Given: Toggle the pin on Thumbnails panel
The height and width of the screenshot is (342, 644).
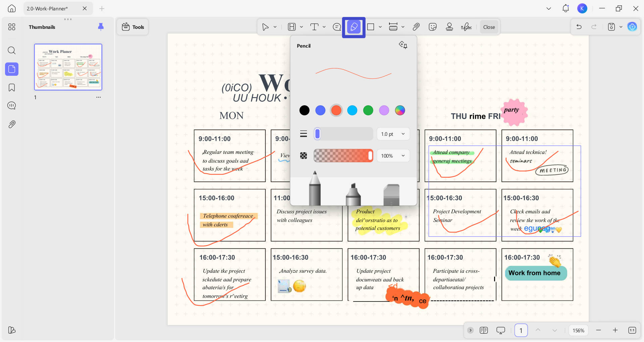Looking at the screenshot, I should click(x=101, y=27).
